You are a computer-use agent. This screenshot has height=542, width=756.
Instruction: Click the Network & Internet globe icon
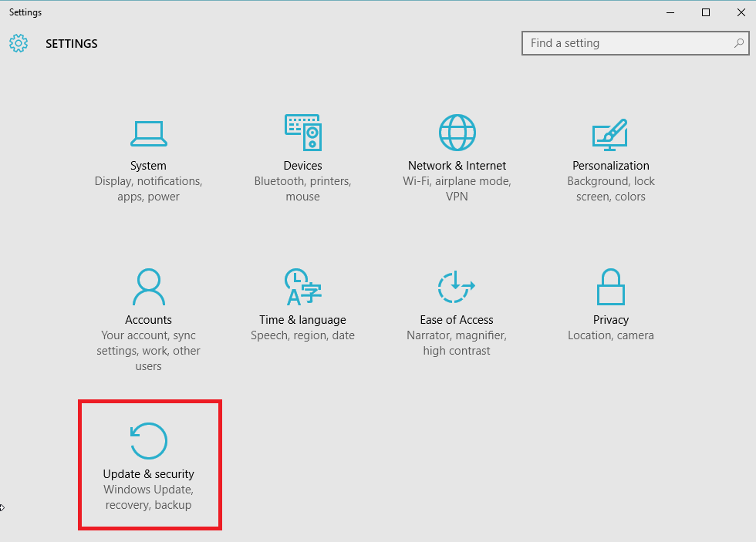(457, 133)
